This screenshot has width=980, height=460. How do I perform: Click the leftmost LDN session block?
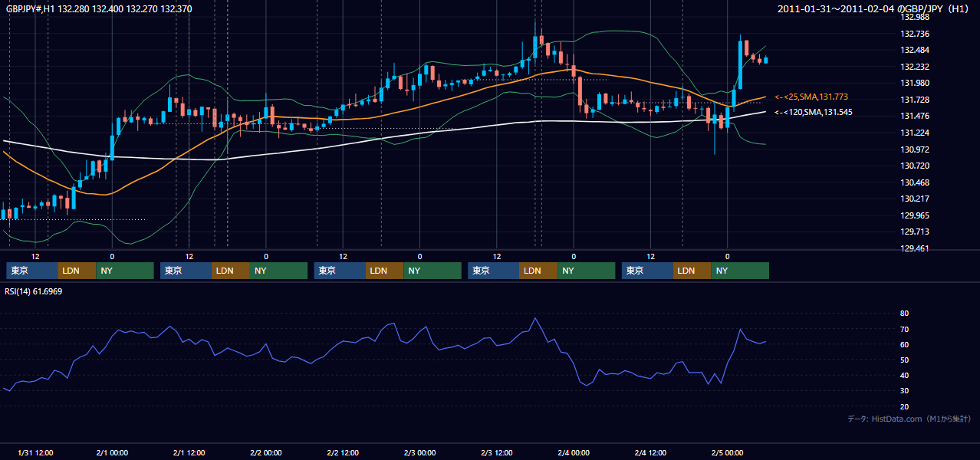coord(77,271)
